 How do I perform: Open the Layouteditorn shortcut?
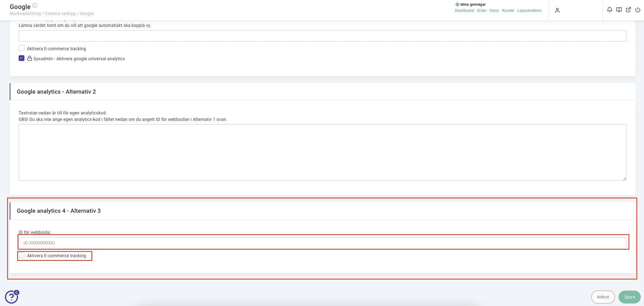529,10
